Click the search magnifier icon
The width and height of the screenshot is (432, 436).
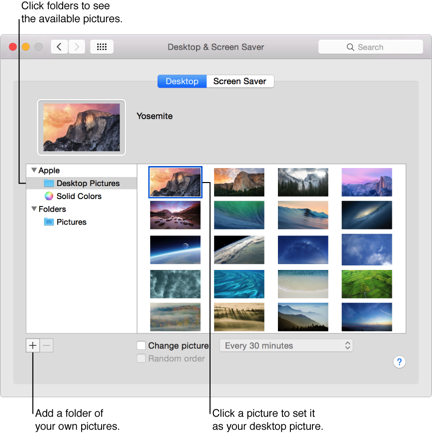click(x=350, y=47)
